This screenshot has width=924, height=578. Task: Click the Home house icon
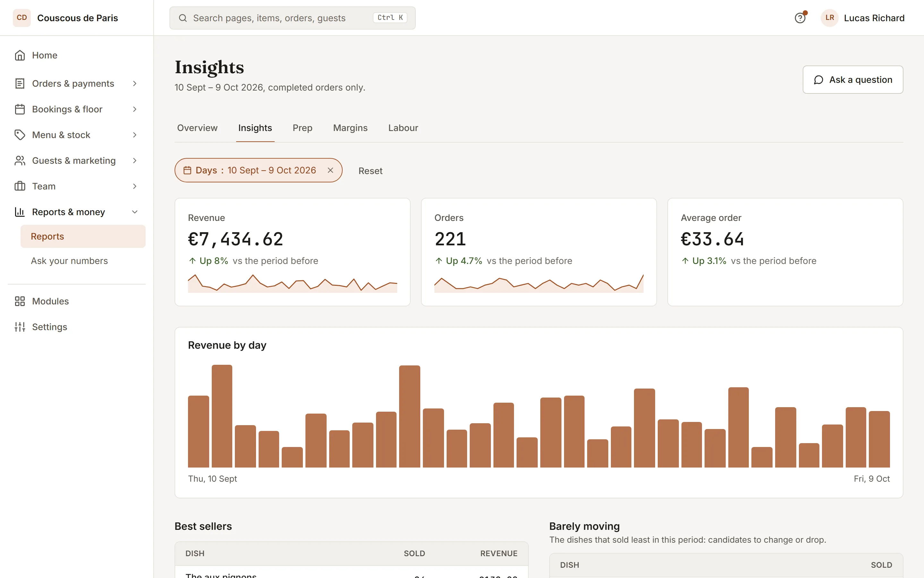20,56
